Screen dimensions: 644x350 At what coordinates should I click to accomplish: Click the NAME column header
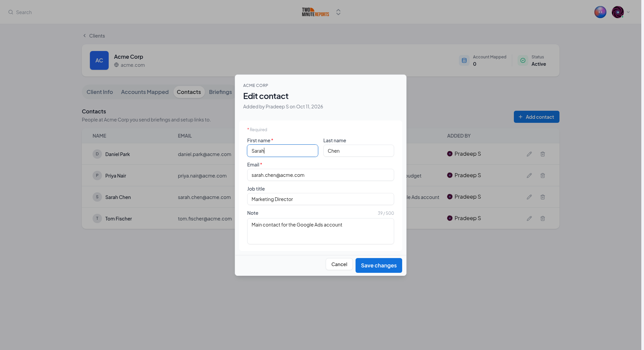99,136
